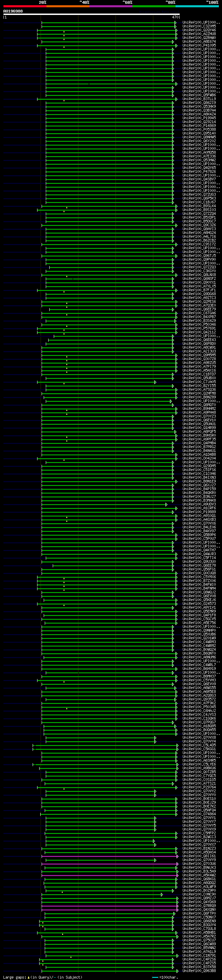Select hit label UniRef100_A9UDV3
The width and height of the screenshot is (222, 980).
[199, 504]
